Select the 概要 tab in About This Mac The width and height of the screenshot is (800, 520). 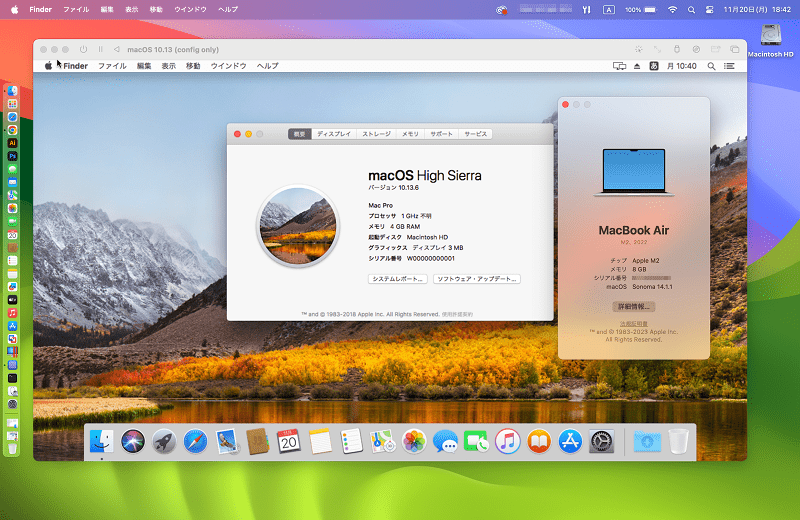[299, 134]
